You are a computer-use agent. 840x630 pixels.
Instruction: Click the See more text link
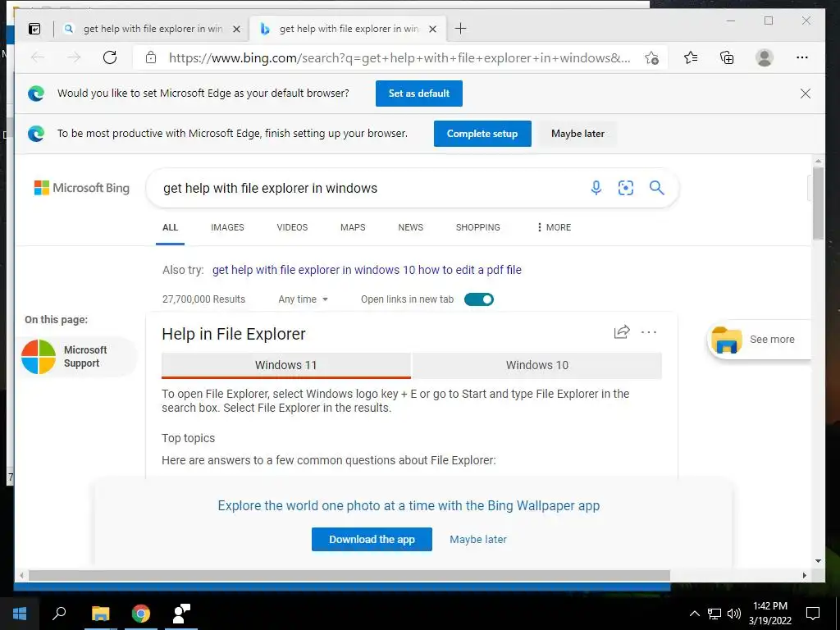pos(772,340)
